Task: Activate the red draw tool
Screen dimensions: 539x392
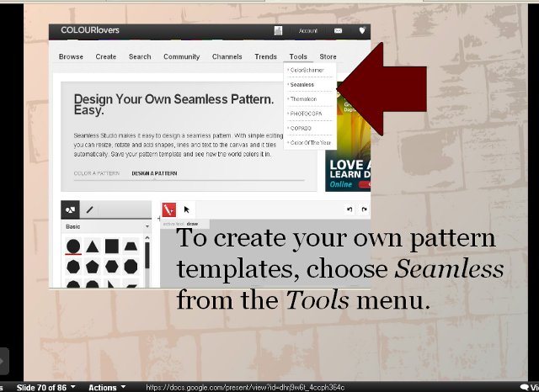Action: pyautogui.click(x=168, y=209)
